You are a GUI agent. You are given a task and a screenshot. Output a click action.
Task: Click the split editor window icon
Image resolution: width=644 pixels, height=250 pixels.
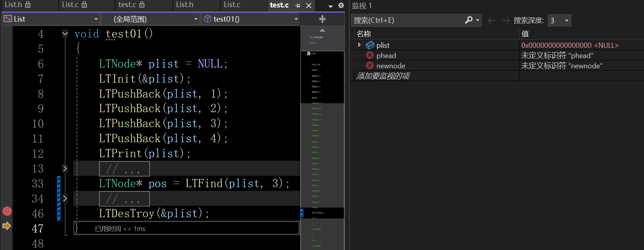pyautogui.click(x=322, y=19)
